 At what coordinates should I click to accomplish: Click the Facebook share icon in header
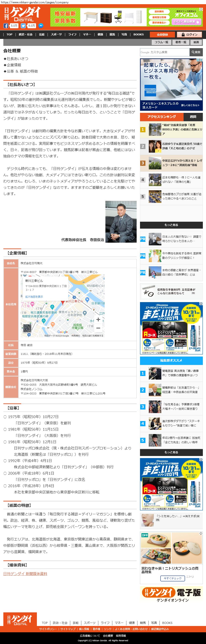pyautogui.click(x=6, y=26)
